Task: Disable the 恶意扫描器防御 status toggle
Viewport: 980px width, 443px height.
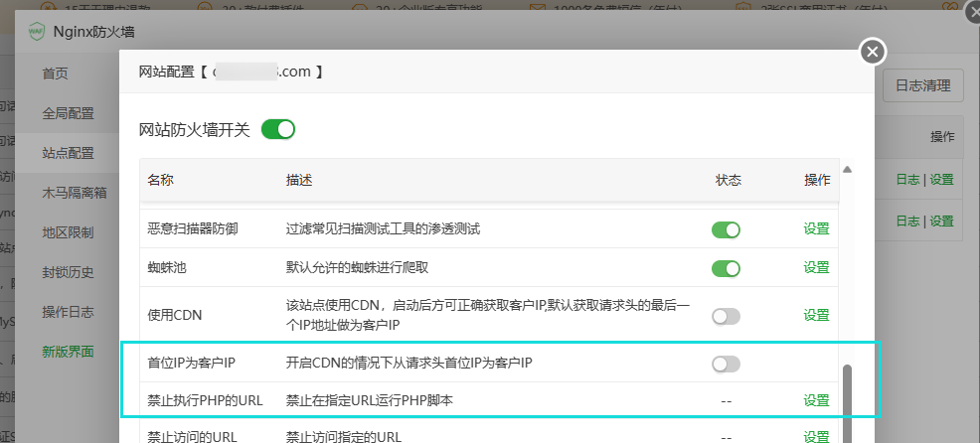Action: coord(726,229)
